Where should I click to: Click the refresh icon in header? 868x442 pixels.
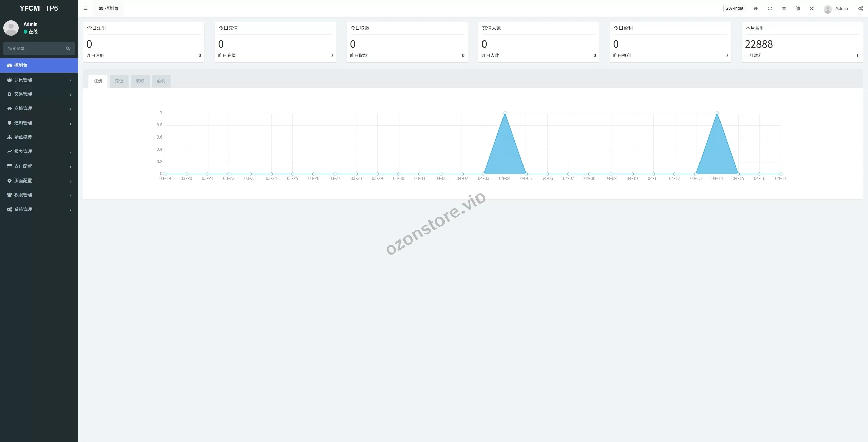tap(770, 8)
